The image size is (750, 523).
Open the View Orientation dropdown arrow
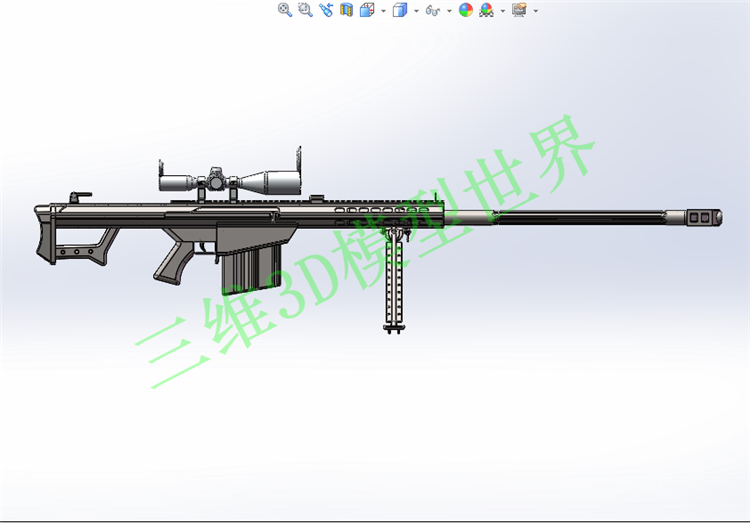click(384, 11)
